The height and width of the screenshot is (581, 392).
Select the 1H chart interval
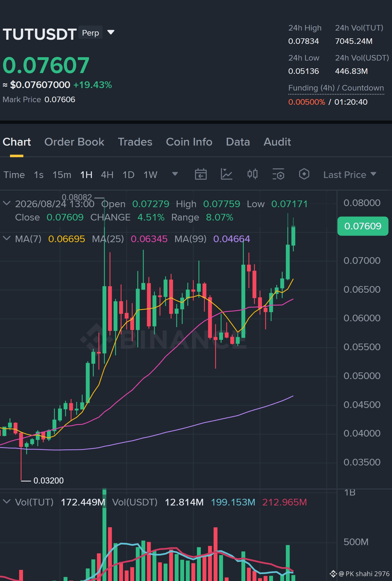86,175
